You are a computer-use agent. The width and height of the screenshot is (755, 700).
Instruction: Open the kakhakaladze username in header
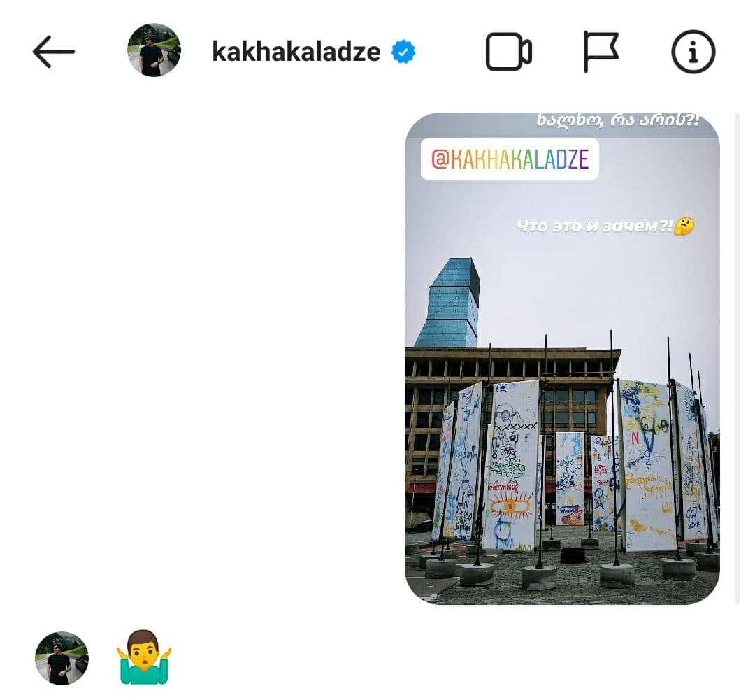(296, 52)
